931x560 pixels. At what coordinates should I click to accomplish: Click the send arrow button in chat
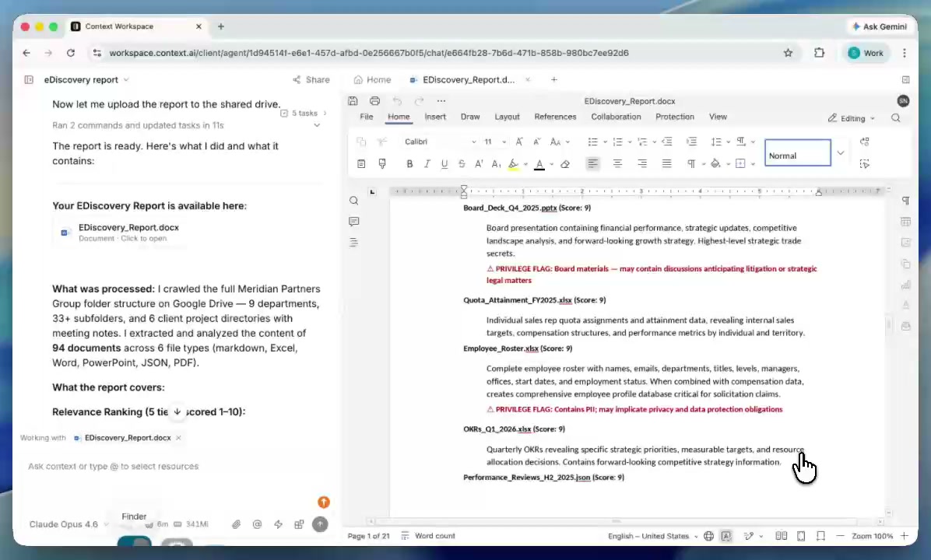click(x=320, y=524)
